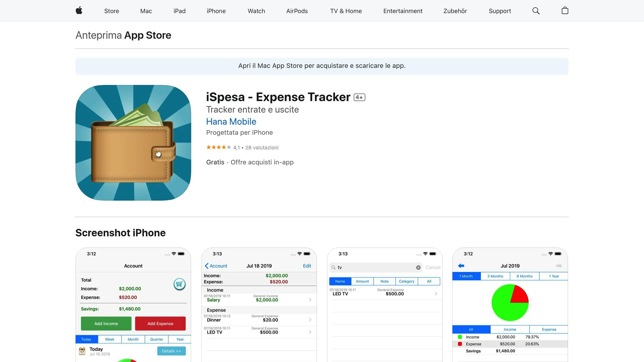Go to previous month with blue left arrow
The height and width of the screenshot is (362, 644).
point(461,266)
